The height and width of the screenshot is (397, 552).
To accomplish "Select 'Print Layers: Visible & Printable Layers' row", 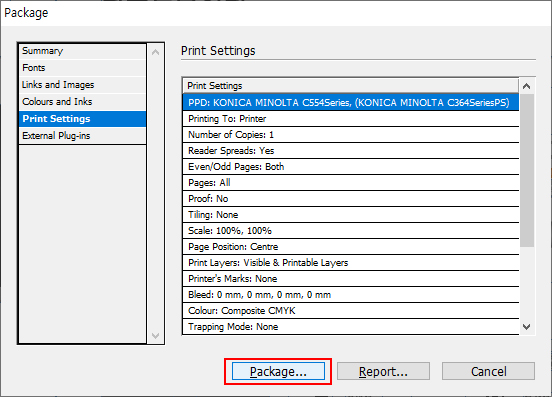I will [351, 263].
